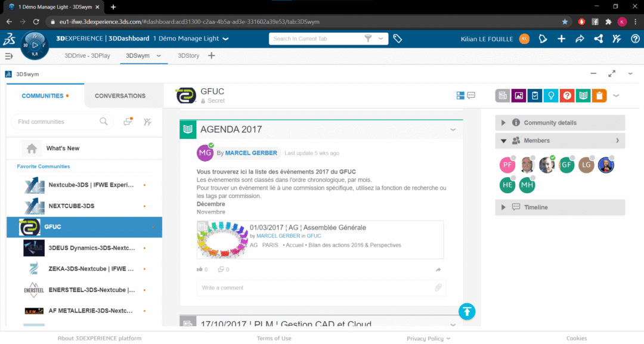The image size is (644, 344).
Task: Toggle the left side panel menu
Action: (9, 56)
